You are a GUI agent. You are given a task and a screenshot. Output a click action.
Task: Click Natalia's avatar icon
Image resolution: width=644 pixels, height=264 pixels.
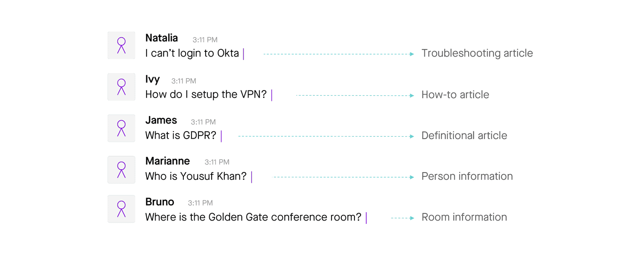121,46
